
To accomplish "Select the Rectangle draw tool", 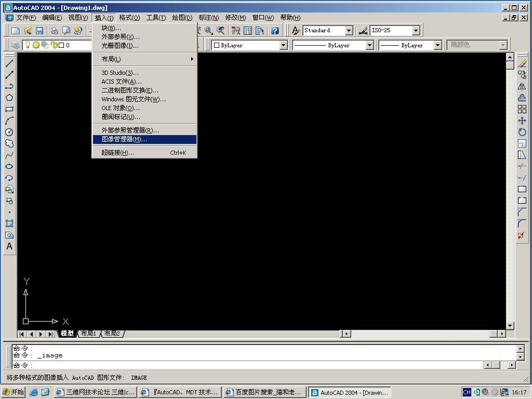I will [9, 109].
